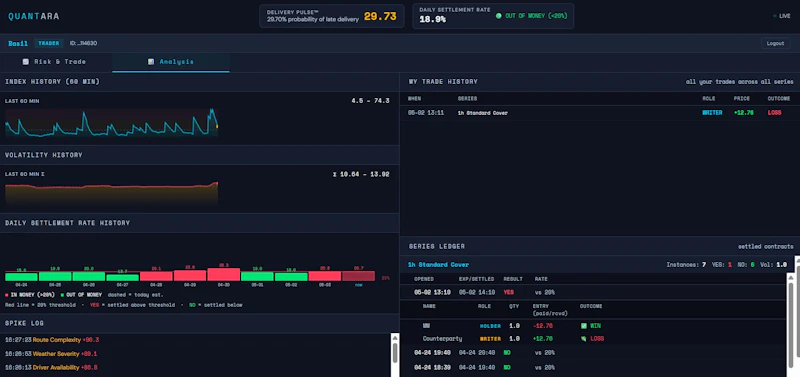
Task: Click the EXP/SETTLED column header
Action: [477, 279]
